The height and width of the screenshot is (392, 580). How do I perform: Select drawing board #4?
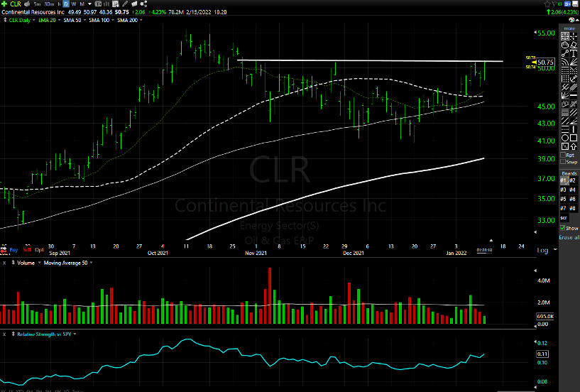click(573, 190)
